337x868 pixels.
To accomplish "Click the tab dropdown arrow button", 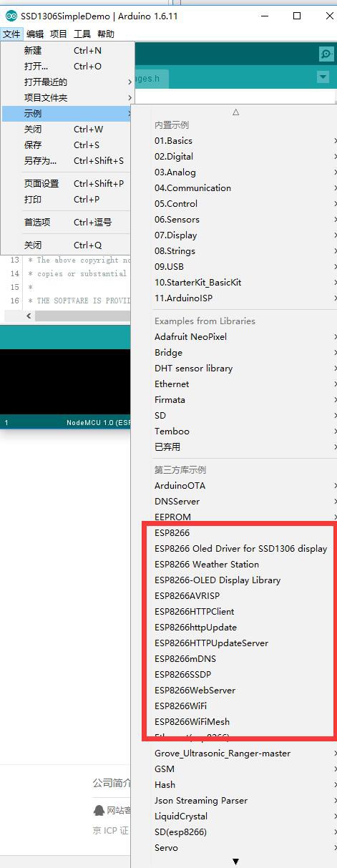I will [x=323, y=77].
